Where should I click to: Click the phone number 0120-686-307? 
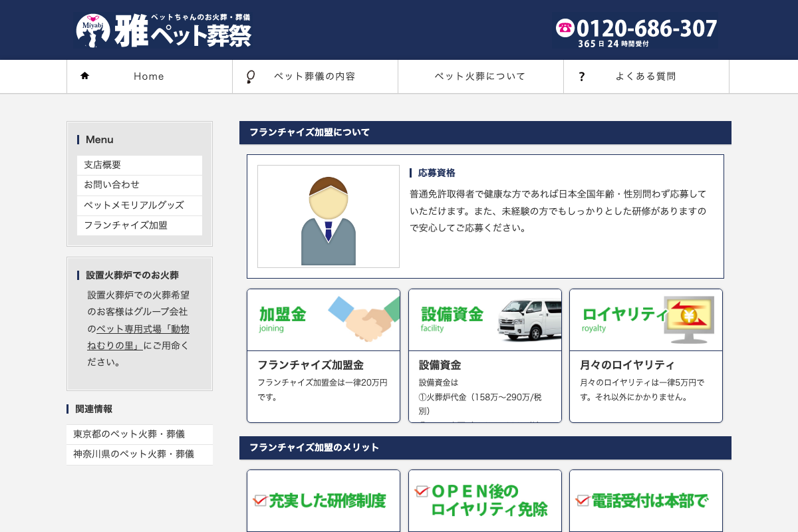click(x=646, y=28)
